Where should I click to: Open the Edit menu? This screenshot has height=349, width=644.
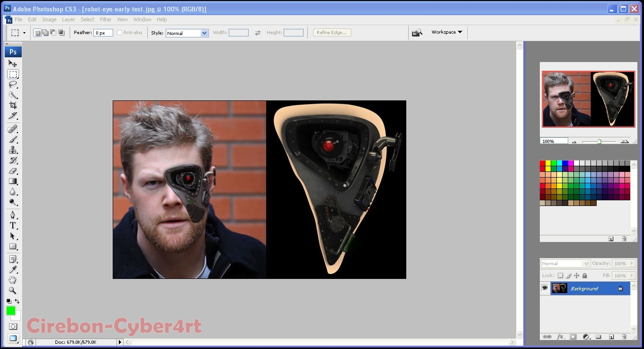(x=32, y=19)
